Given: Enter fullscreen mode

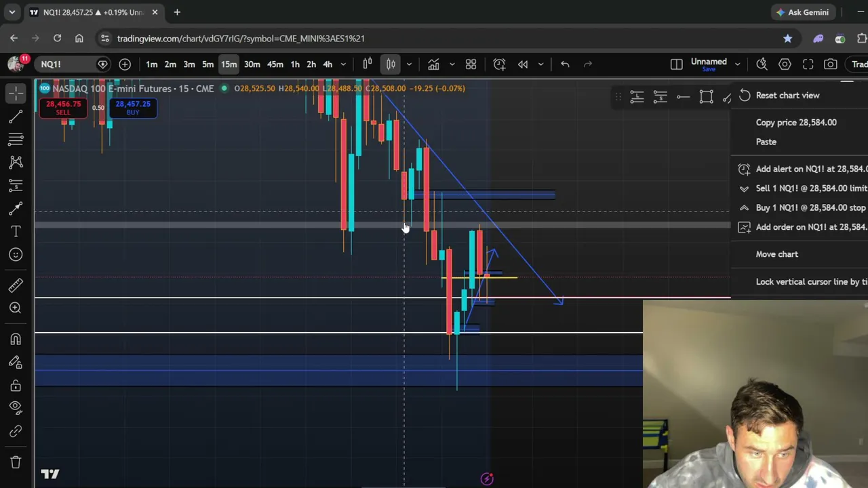Looking at the screenshot, I should pyautogui.click(x=808, y=64).
